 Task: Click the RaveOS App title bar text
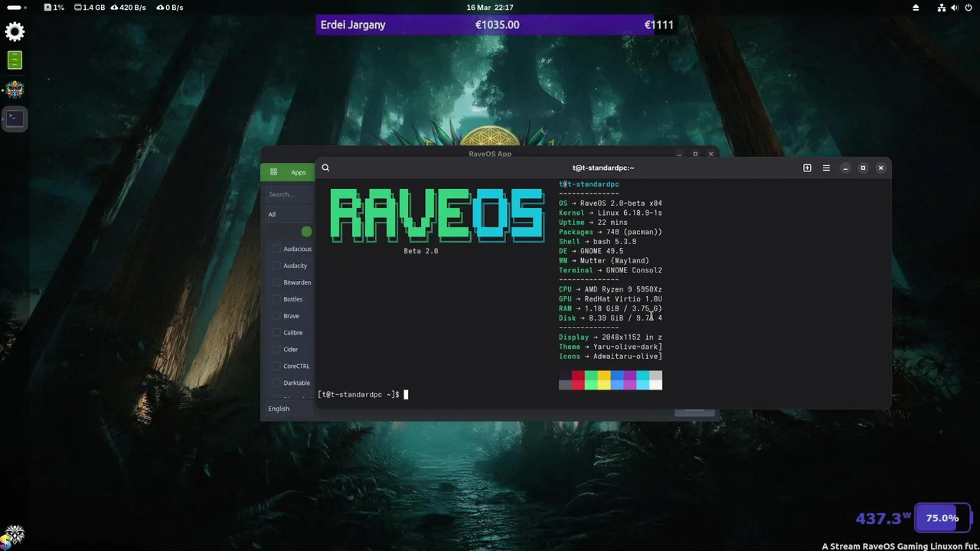[x=490, y=154]
